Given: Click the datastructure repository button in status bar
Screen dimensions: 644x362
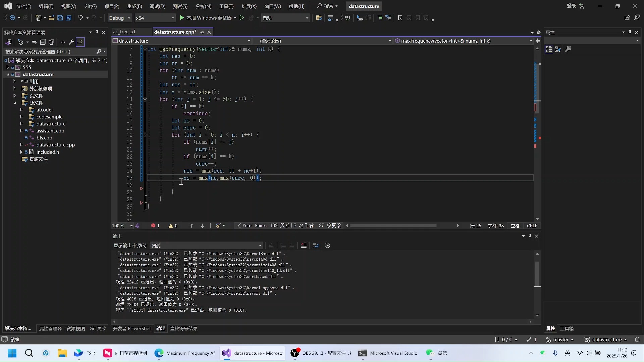Looking at the screenshot, I should click(605, 340).
